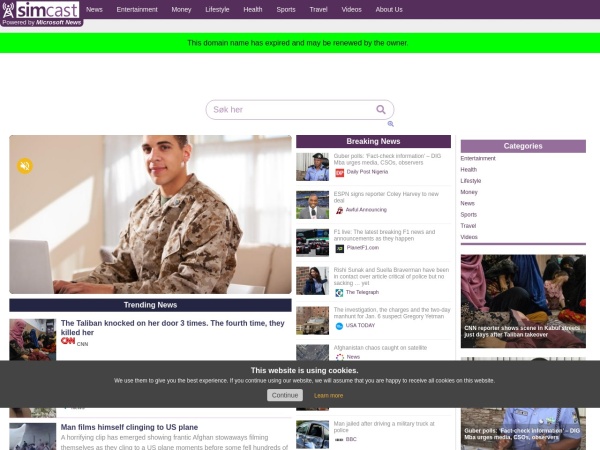Click the Breaking News section header
Image resolution: width=600 pixels, height=450 pixels.
point(373,141)
